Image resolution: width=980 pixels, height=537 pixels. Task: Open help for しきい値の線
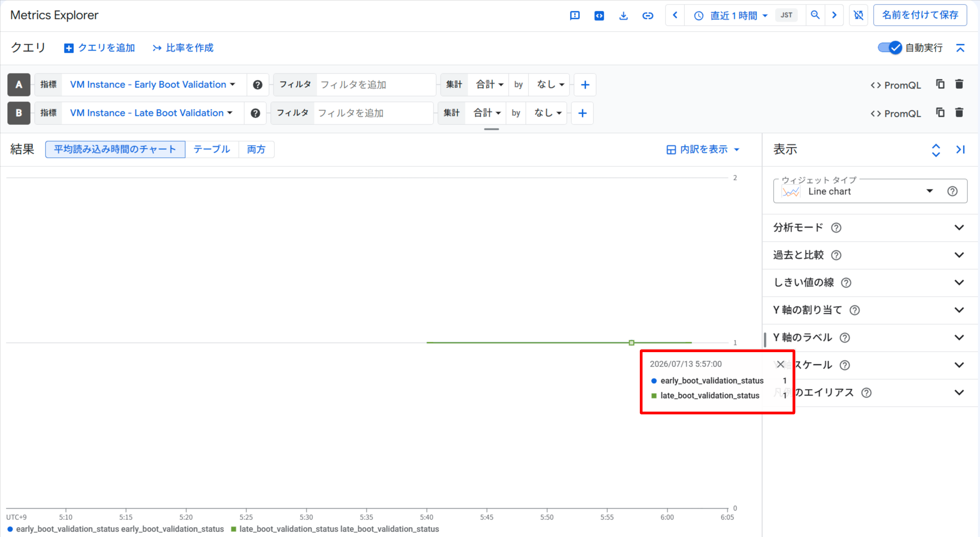(846, 283)
